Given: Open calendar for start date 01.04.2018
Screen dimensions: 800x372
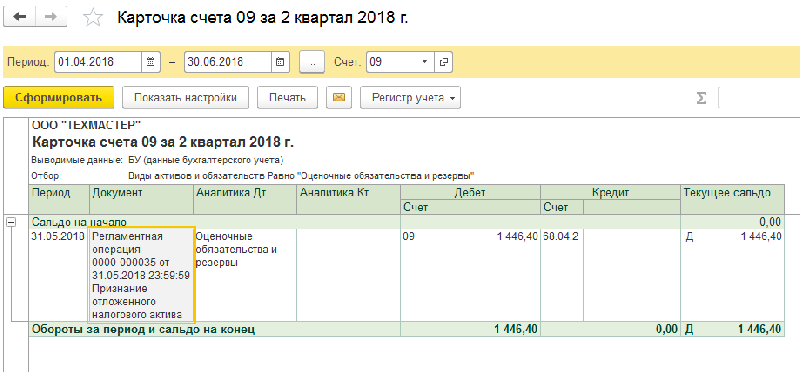Looking at the screenshot, I should point(151,62).
